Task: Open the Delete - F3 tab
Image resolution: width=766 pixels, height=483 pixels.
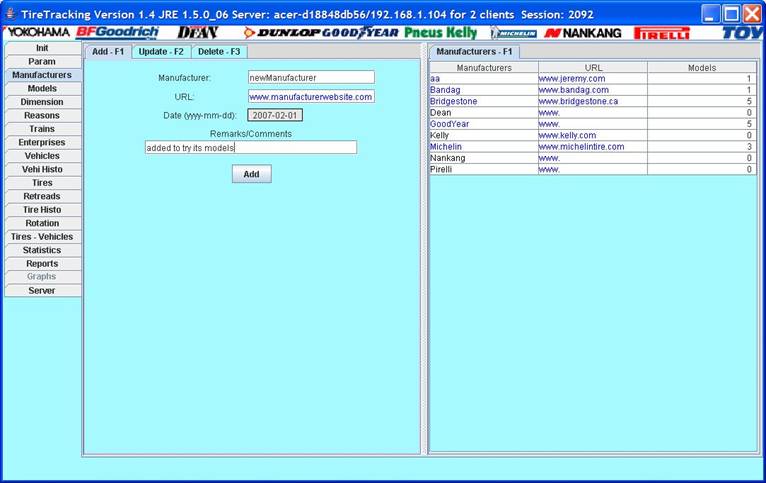Action: coord(219,51)
